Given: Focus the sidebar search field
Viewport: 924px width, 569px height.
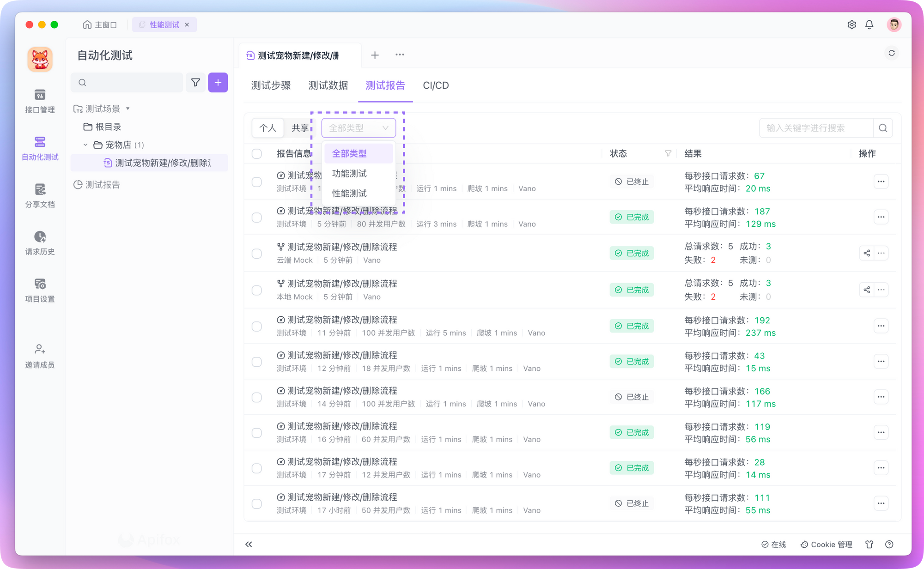Looking at the screenshot, I should 127,82.
